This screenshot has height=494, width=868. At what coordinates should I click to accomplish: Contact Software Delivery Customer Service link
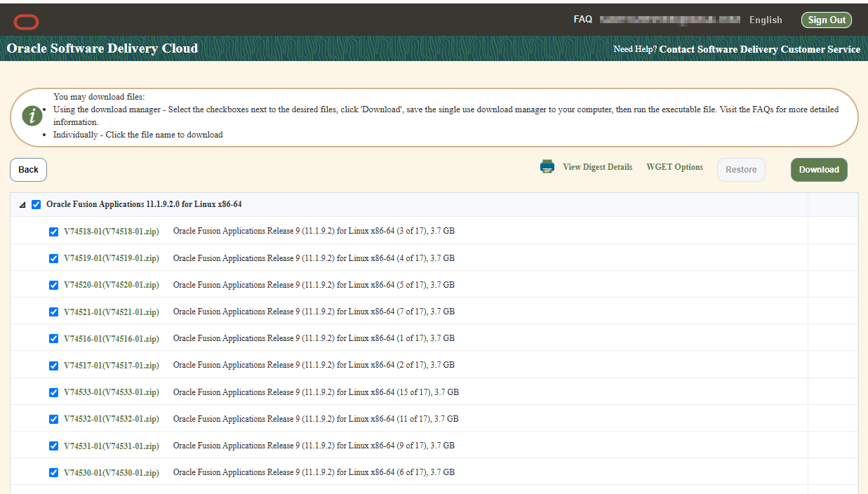(x=759, y=49)
